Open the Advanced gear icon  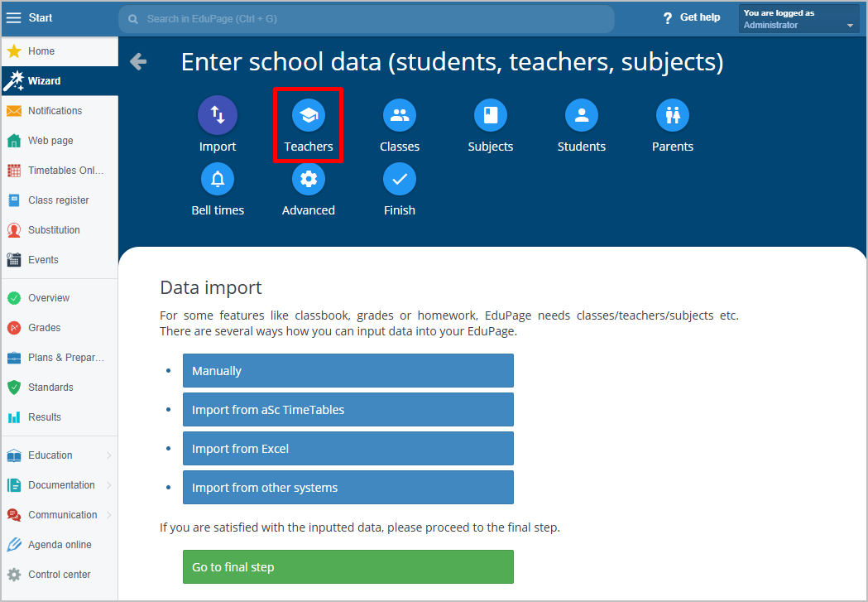coord(309,179)
